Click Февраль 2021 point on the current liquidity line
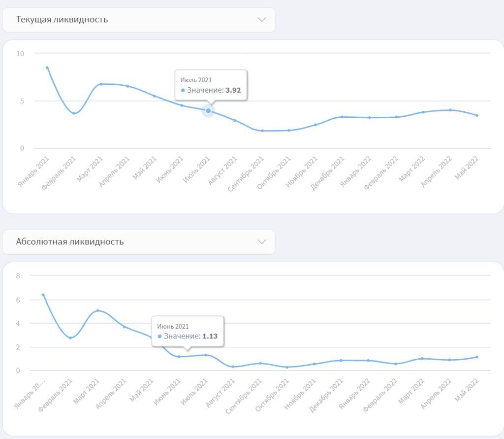This screenshot has height=439, width=504. coord(74,113)
